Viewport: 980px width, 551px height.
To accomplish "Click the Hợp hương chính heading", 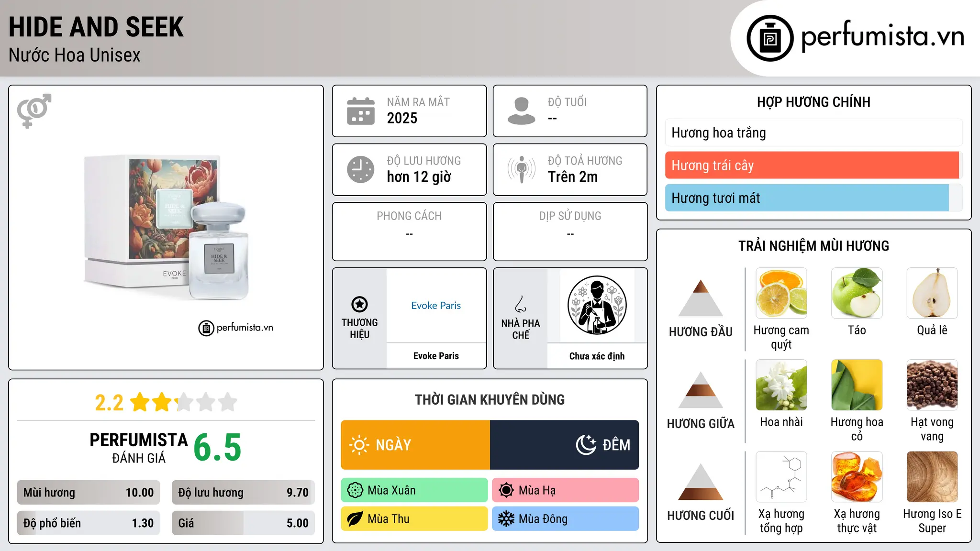I will tap(813, 102).
